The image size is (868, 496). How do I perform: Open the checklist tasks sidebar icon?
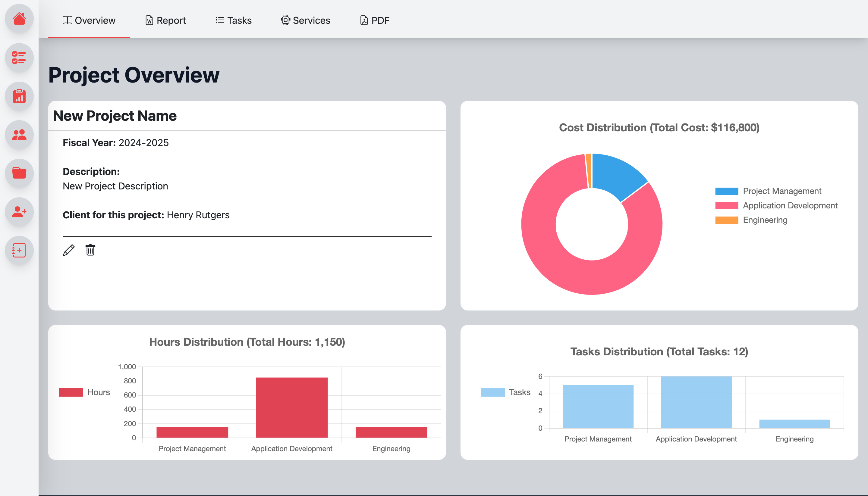(19, 57)
